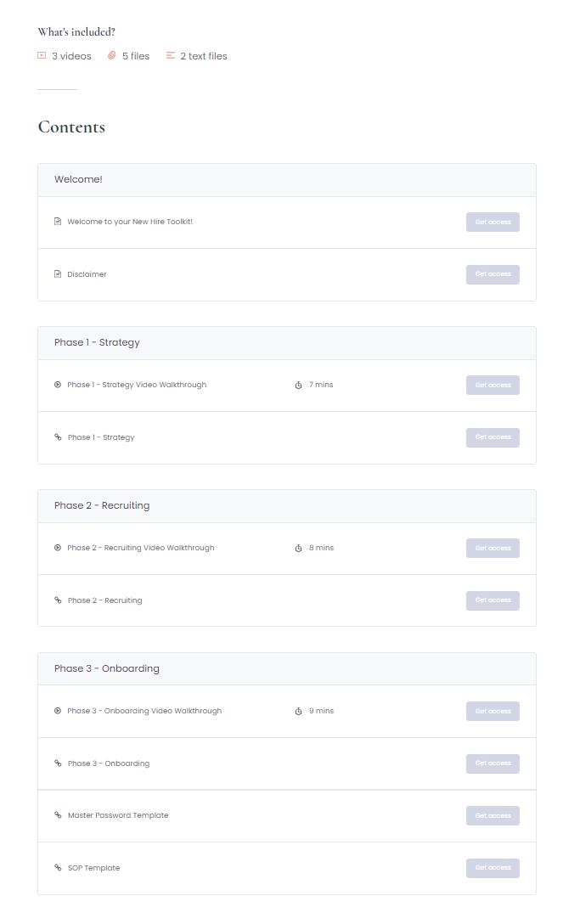Click play icon for Phase 1 Video Walkthrough

point(58,385)
